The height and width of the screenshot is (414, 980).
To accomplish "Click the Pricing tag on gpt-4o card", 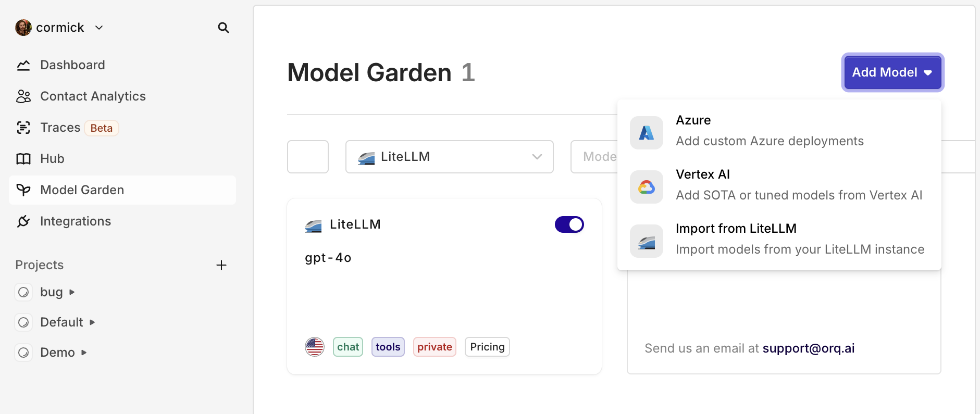I will [x=487, y=347].
